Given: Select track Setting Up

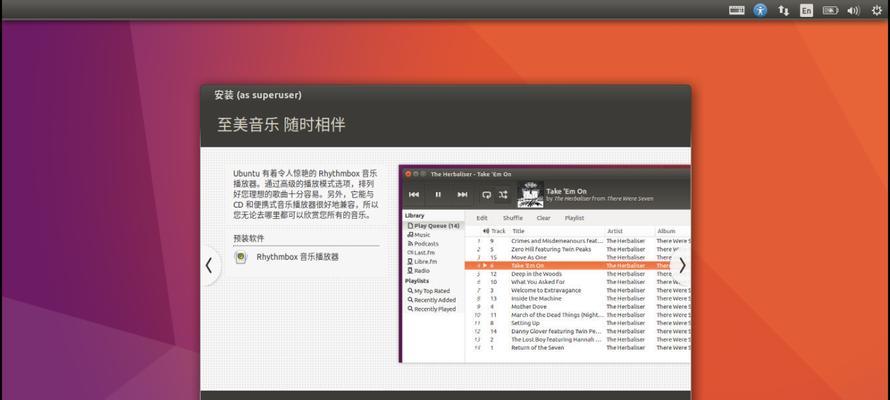Looking at the screenshot, I should pyautogui.click(x=577, y=323).
